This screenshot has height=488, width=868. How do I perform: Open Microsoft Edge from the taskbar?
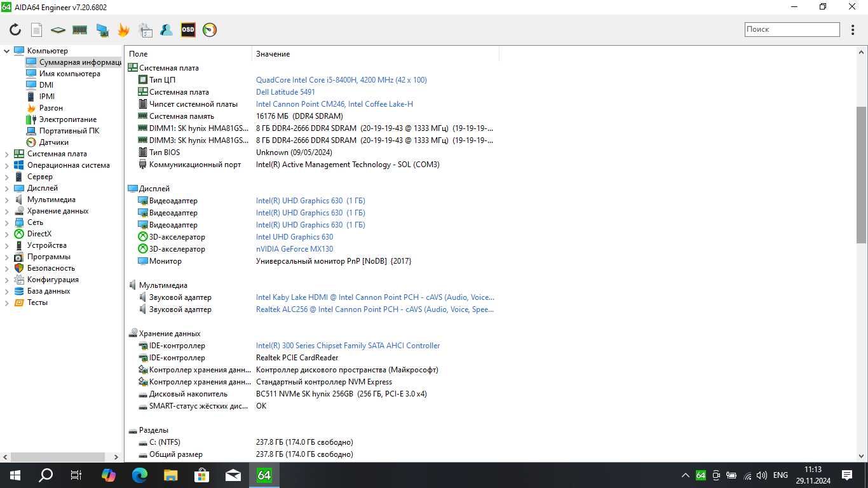coord(140,475)
